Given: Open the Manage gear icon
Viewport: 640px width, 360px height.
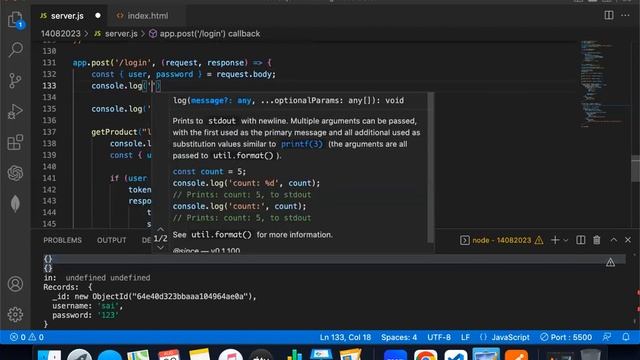Looking at the screenshot, I should point(16,314).
